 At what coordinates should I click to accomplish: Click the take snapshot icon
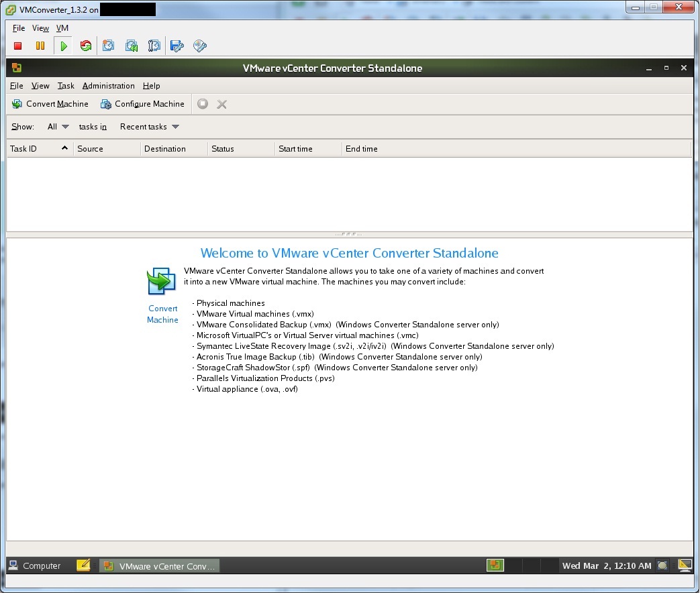coord(109,46)
